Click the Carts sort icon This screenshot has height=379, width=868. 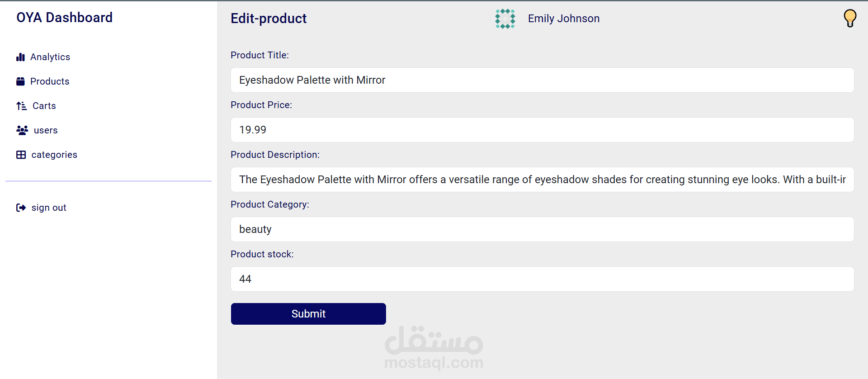click(x=21, y=106)
